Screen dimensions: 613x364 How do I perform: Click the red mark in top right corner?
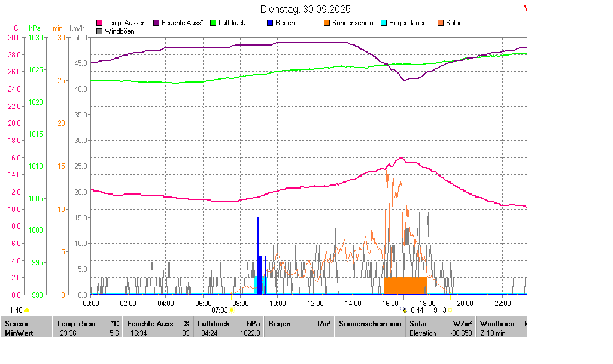tap(526, 8)
